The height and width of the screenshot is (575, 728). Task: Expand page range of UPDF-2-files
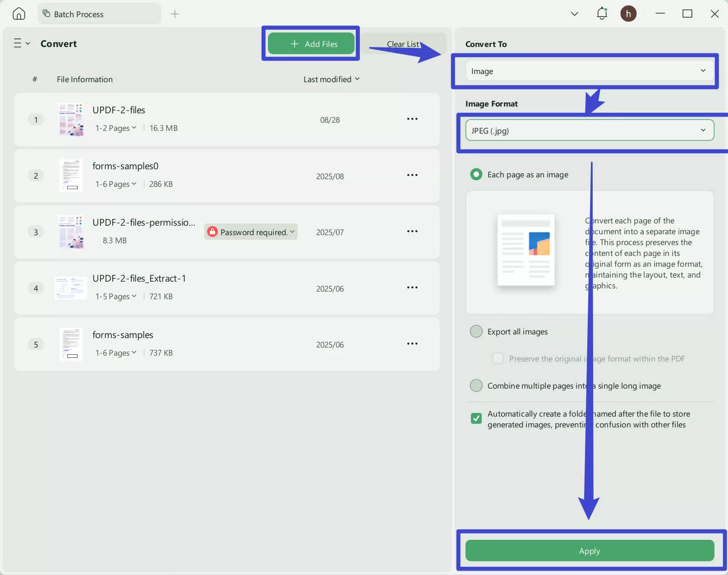116,128
